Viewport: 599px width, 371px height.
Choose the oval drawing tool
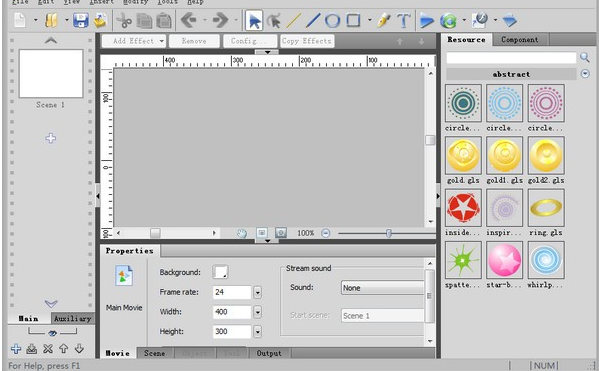point(332,20)
